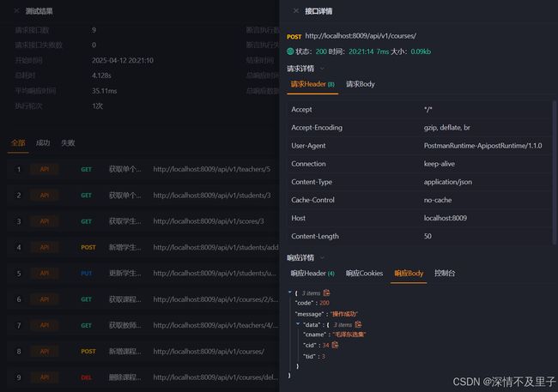Open the 响应Cookies tab
The width and height of the screenshot is (558, 392).
click(x=364, y=273)
